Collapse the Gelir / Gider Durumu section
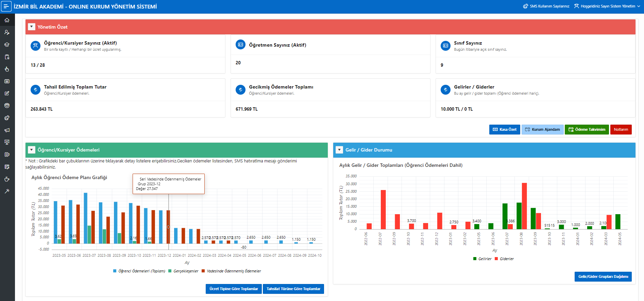Image resolution: width=644 pixels, height=301 pixels. [339, 150]
